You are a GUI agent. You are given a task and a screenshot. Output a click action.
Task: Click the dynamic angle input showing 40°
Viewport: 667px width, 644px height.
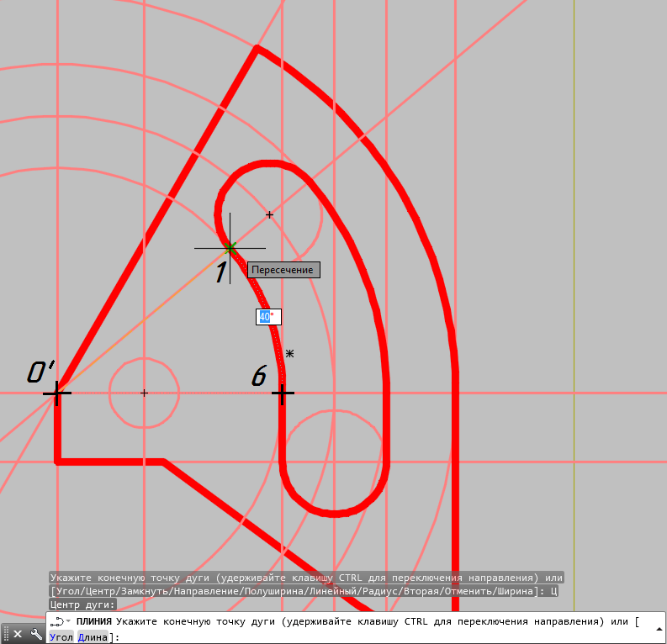268,317
